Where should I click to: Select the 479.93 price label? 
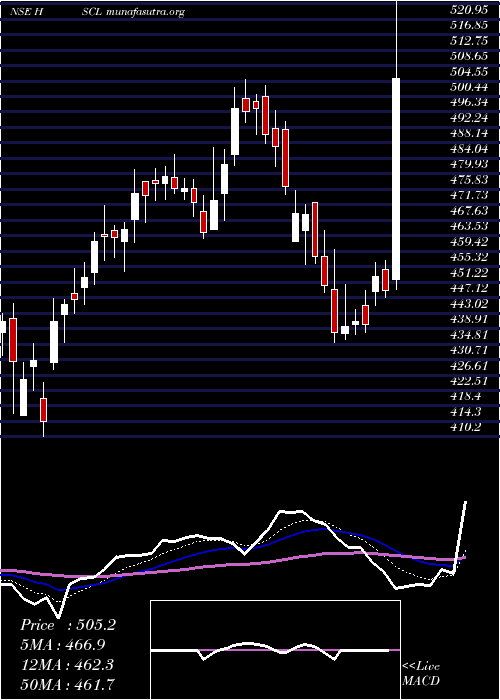[x=468, y=164]
